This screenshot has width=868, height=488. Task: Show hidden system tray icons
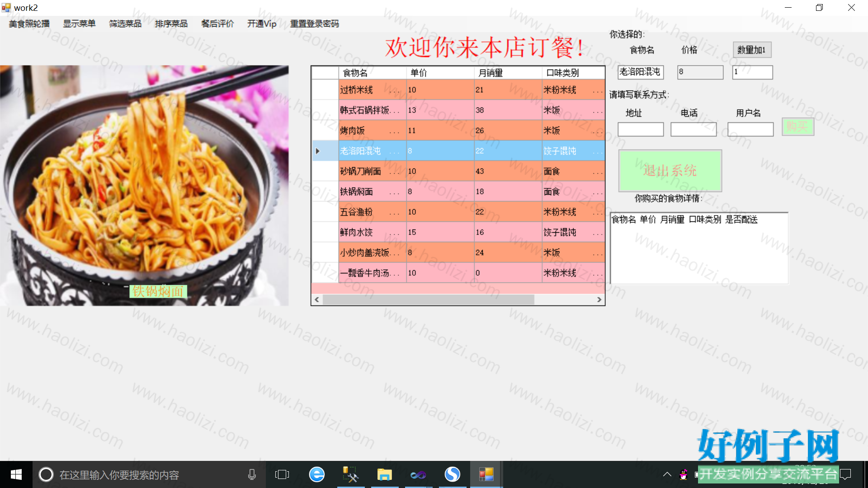pos(667,474)
